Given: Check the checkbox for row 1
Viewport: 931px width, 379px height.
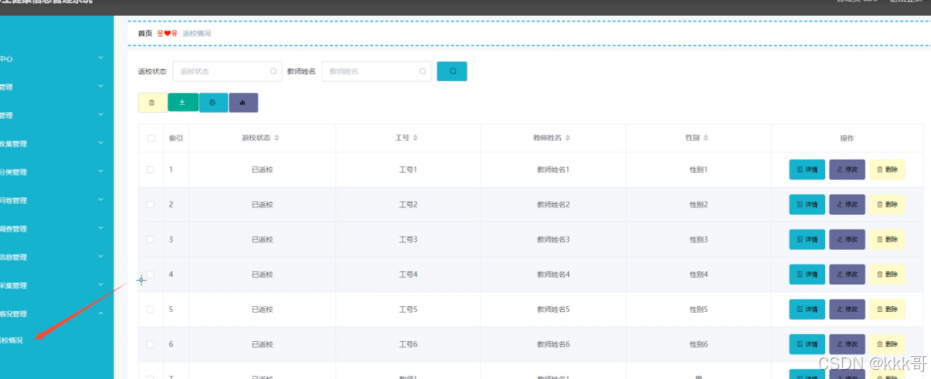Looking at the screenshot, I should click(x=150, y=169).
